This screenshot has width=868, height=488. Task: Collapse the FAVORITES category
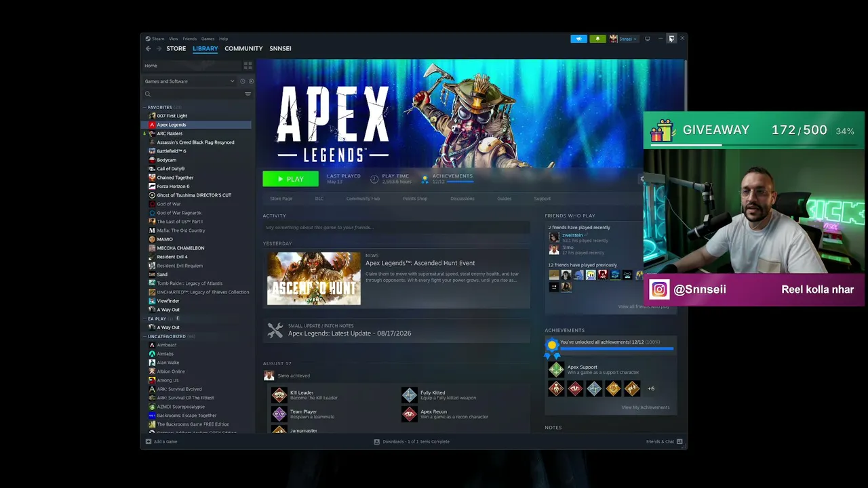coord(144,107)
